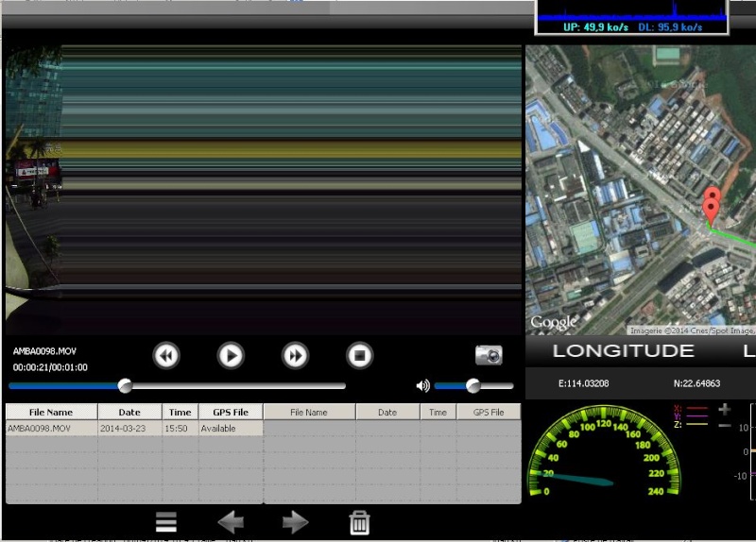This screenshot has width=756, height=542.
Task: Click the N:22.64863 latitude value
Action: pos(696,383)
